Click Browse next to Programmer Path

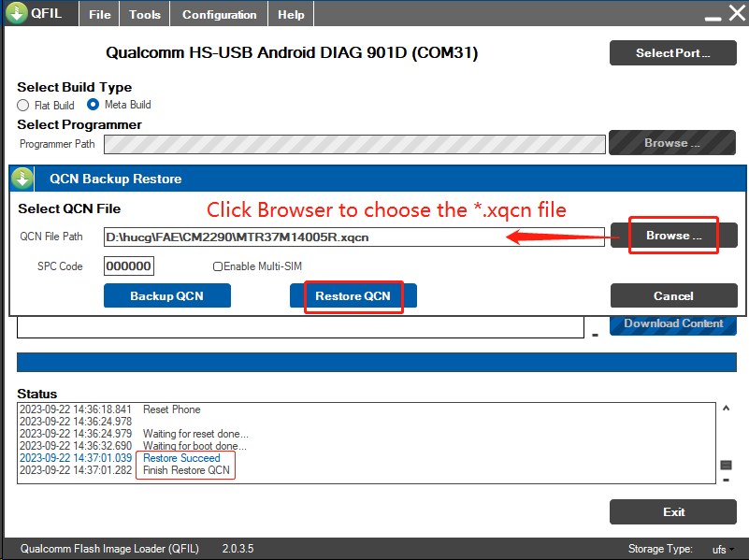click(672, 143)
